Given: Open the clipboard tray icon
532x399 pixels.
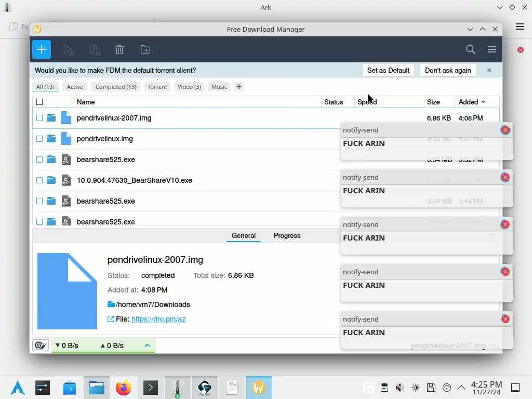Looking at the screenshot, I should point(384,388).
